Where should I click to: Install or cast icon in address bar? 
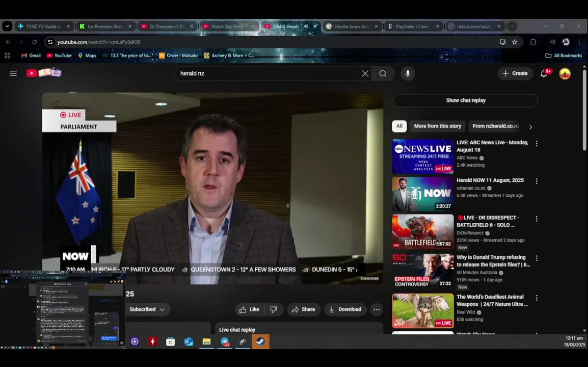(502, 42)
